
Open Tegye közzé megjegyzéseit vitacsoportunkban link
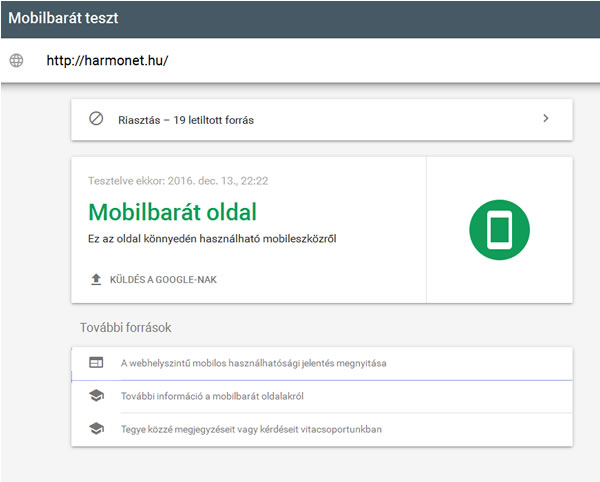tap(251, 429)
